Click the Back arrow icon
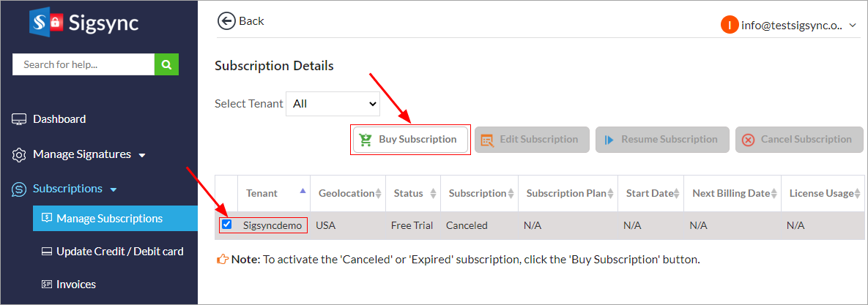The image size is (868, 305). point(226,20)
